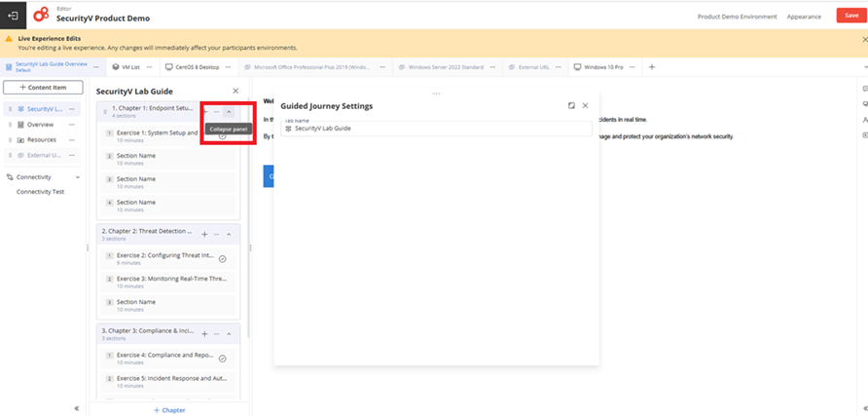The height and width of the screenshot is (416, 868).
Task: Click the exit editor icon at top-left
Action: 13,16
